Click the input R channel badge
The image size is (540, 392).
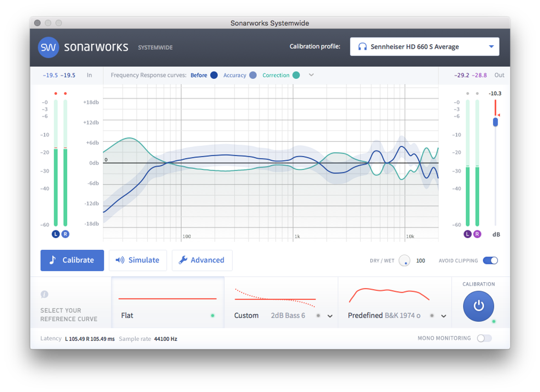coord(65,234)
